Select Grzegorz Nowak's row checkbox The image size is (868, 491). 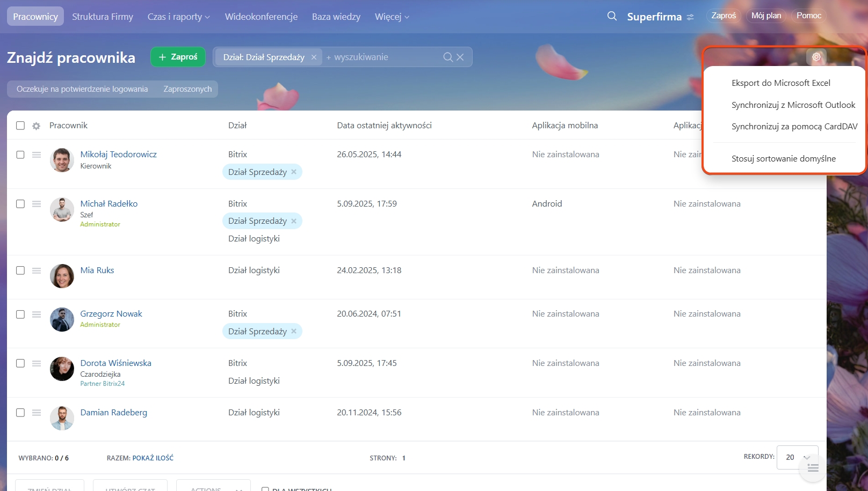(x=20, y=314)
